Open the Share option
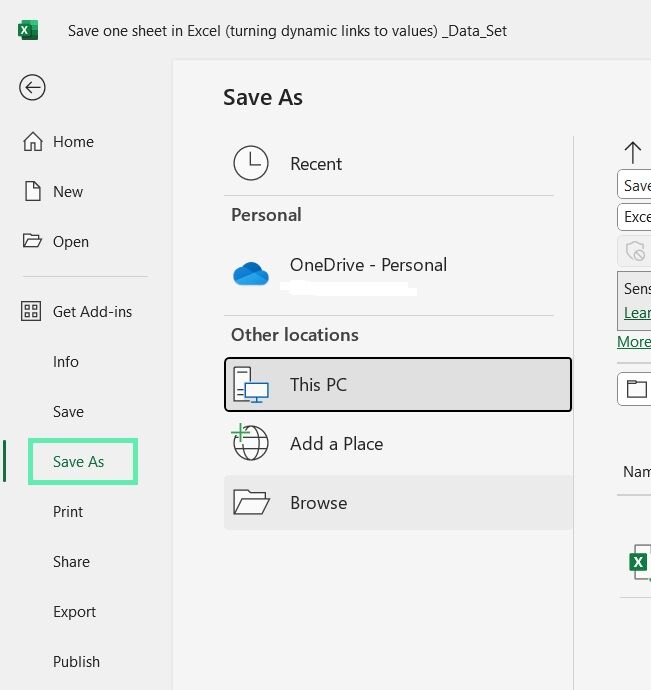This screenshot has width=651, height=690. tap(71, 562)
